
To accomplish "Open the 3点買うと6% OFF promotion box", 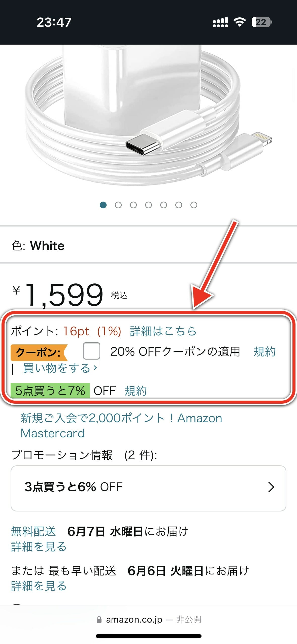I will click(x=148, y=488).
